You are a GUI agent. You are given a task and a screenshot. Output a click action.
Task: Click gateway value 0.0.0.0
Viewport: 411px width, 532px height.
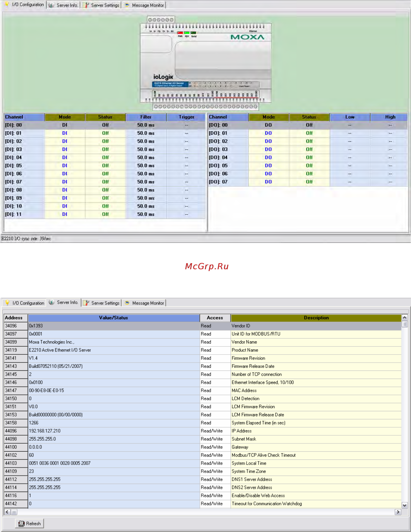[x=35, y=447]
